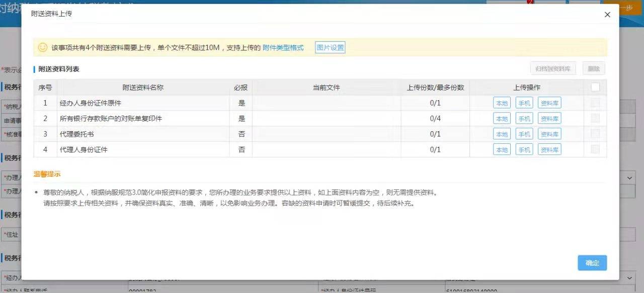Select 手机 upload for 经办人身份证件原件

pyautogui.click(x=524, y=103)
